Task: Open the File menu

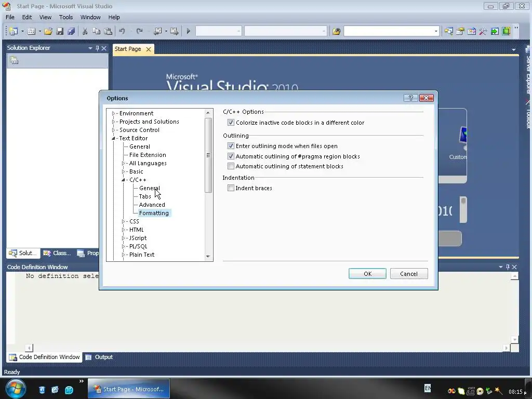Action: click(10, 17)
